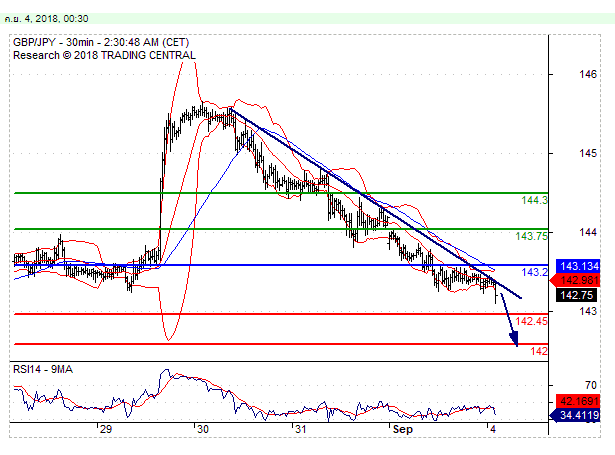The height and width of the screenshot is (455, 615).
Task: Click the blue 34.4119 RSI value tag
Action: (x=575, y=415)
